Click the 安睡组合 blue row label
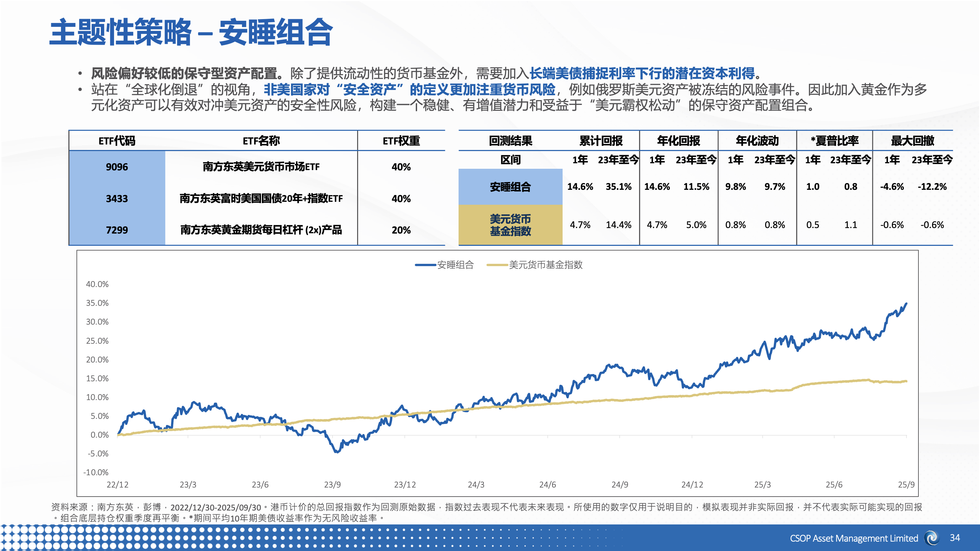 (x=510, y=187)
